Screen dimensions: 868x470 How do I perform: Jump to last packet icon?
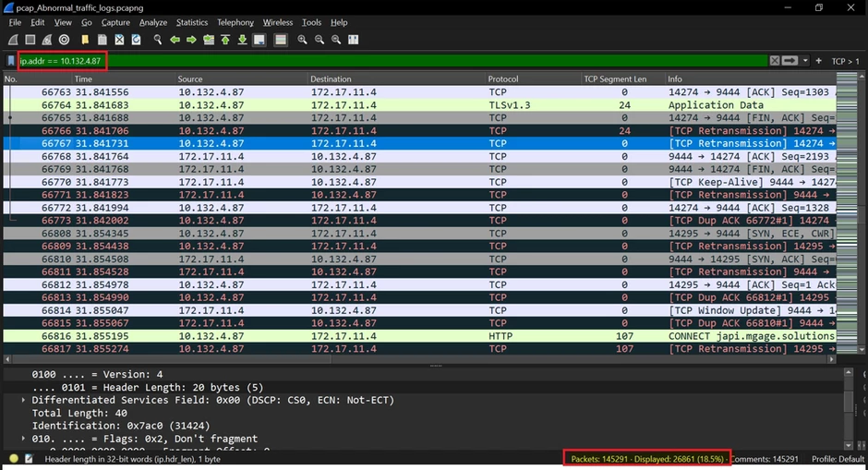243,40
